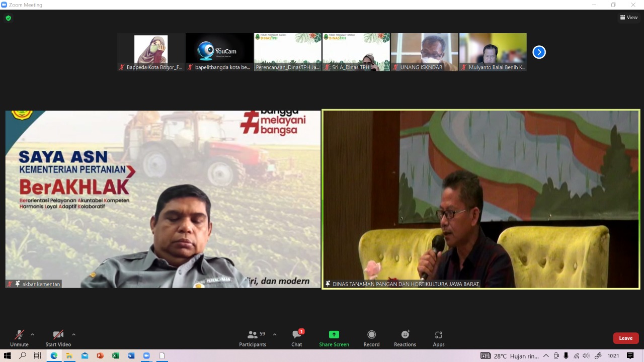Screen dimensions: 644x362
Task: Turn on camera with Start Video
Action: tap(58, 338)
